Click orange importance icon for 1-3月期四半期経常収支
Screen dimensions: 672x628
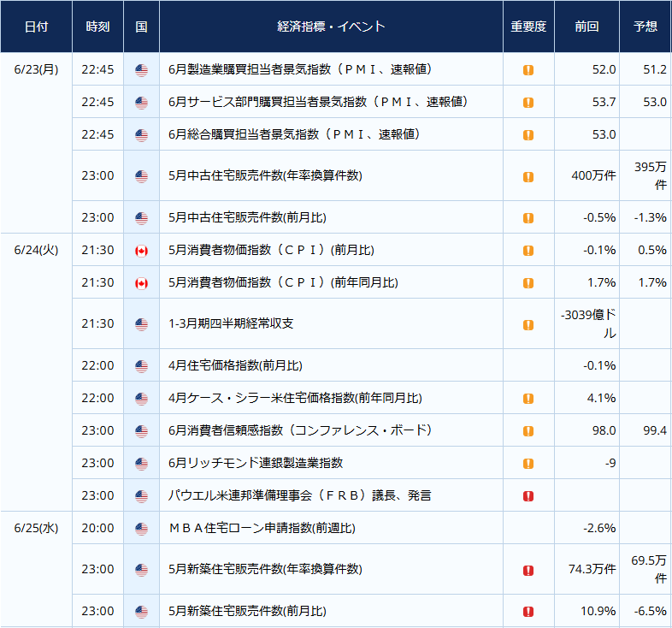[528, 325]
